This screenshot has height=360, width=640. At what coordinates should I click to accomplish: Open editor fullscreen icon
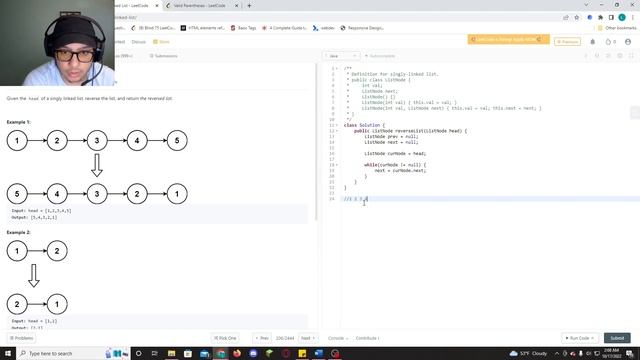point(631,56)
